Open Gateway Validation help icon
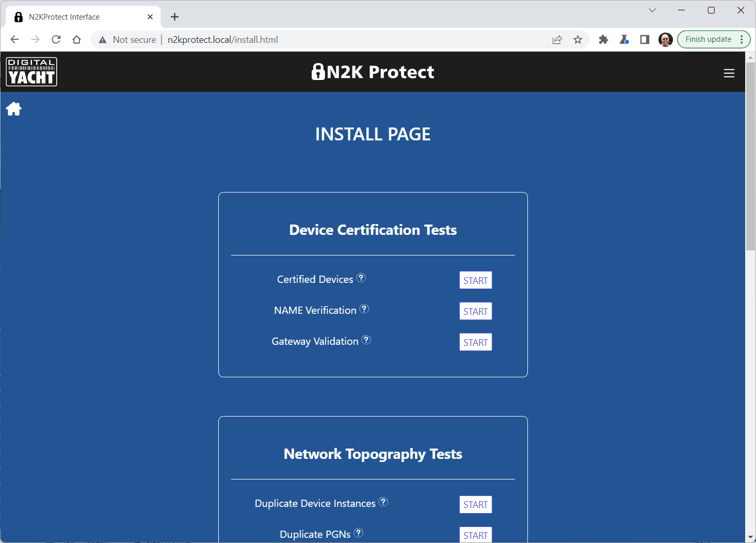This screenshot has width=756, height=543. click(366, 340)
